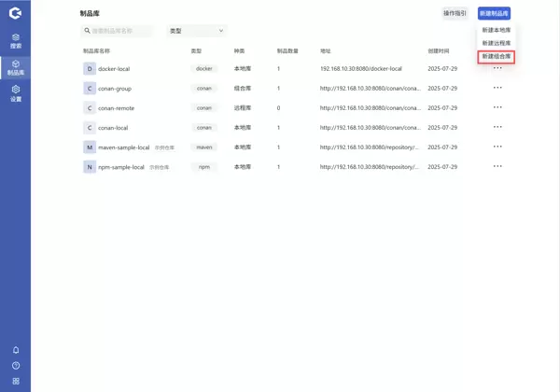Open the 搜索 page from the sidebar

(15, 41)
